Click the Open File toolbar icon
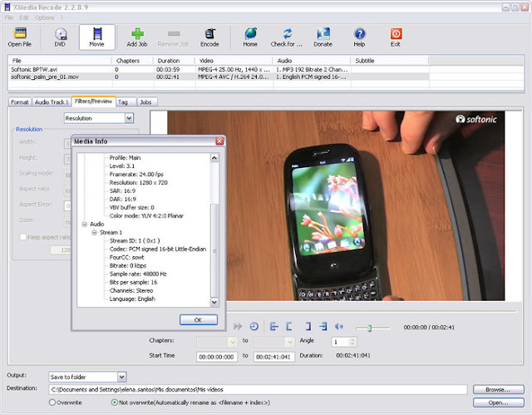 (20, 33)
